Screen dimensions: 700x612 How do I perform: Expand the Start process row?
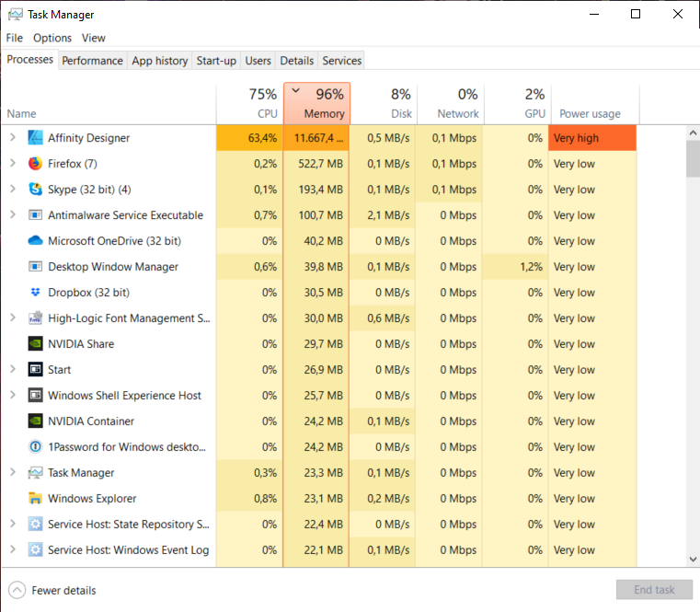click(13, 369)
